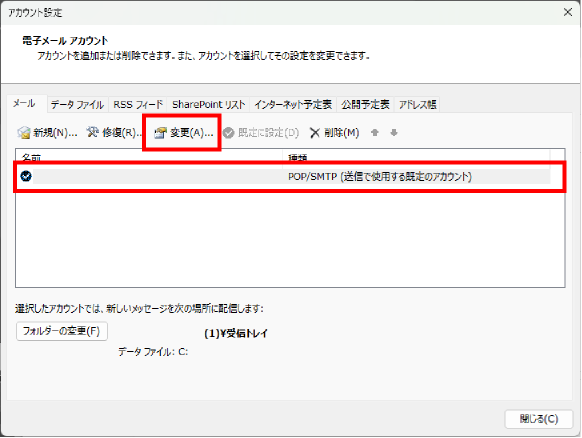
Task: Select the メール tab
Action: pos(24,104)
